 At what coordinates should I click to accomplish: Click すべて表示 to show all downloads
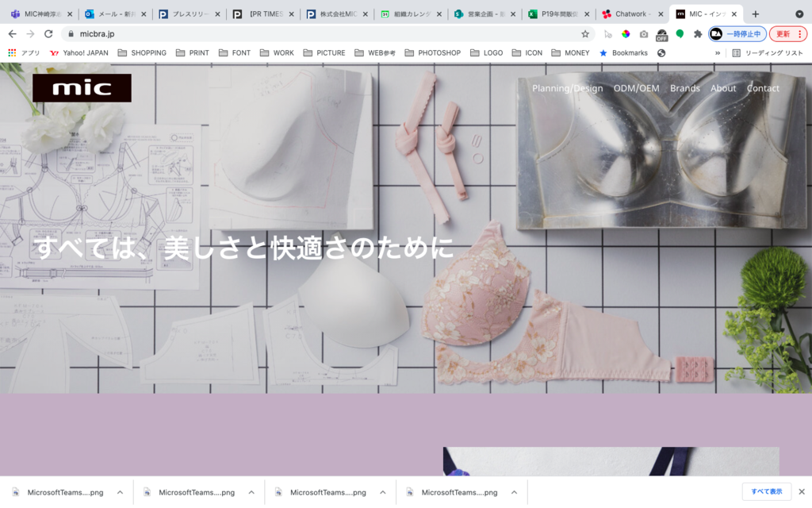(x=767, y=491)
